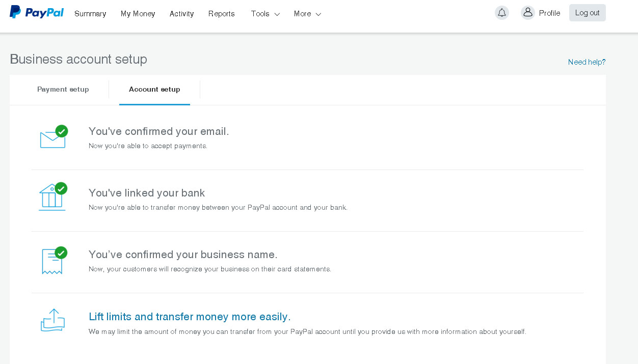This screenshot has width=638, height=364.
Task: Click the Need help? link
Action: [587, 62]
